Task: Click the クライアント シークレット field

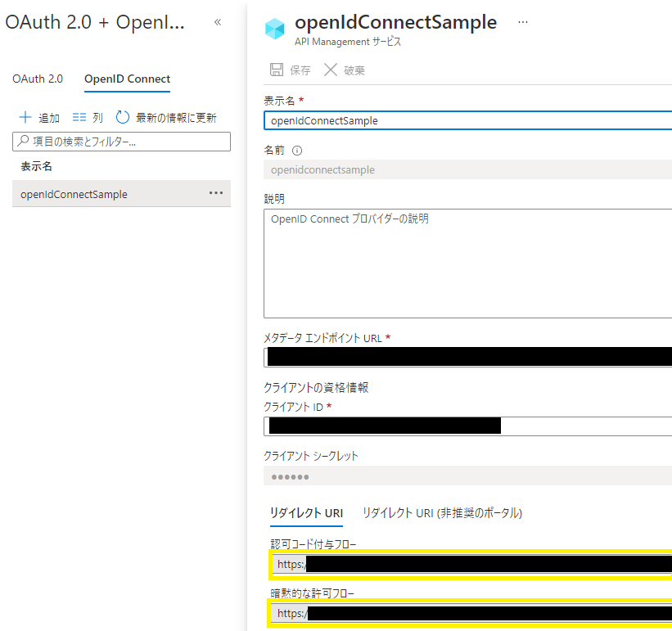Action: click(x=467, y=476)
